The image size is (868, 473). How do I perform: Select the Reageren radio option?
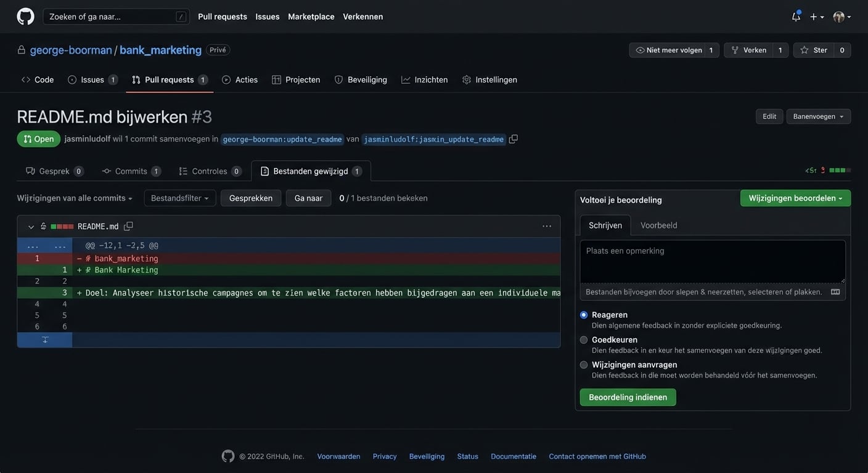tap(584, 315)
